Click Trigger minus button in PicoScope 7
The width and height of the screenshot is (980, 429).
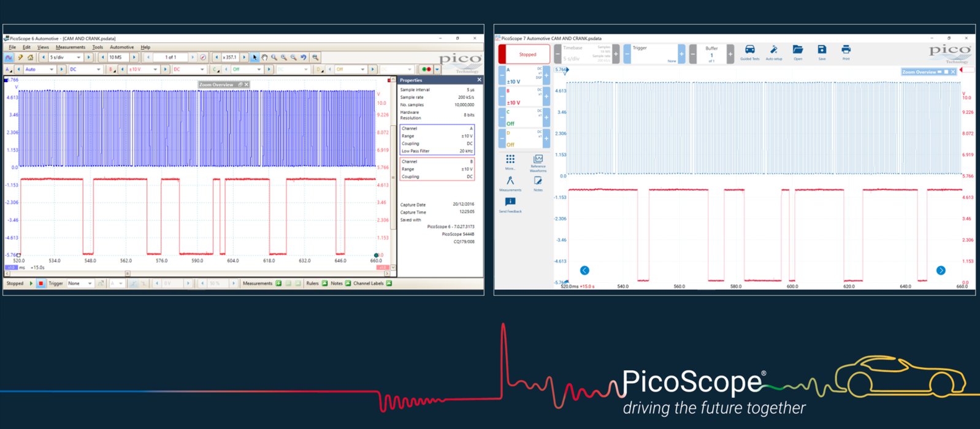627,55
